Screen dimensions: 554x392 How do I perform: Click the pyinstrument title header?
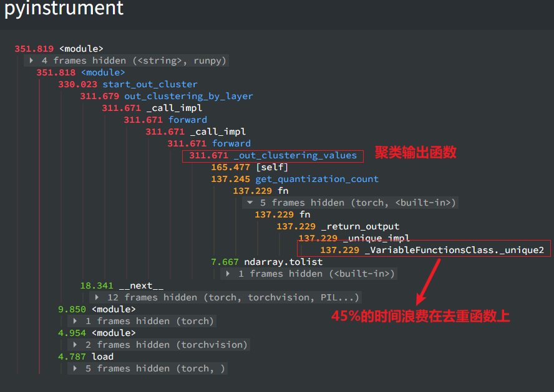point(64,10)
